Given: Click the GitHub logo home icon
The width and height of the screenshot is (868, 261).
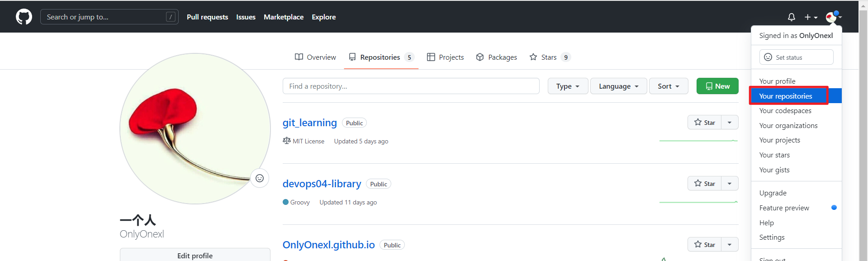Looking at the screenshot, I should tap(24, 17).
